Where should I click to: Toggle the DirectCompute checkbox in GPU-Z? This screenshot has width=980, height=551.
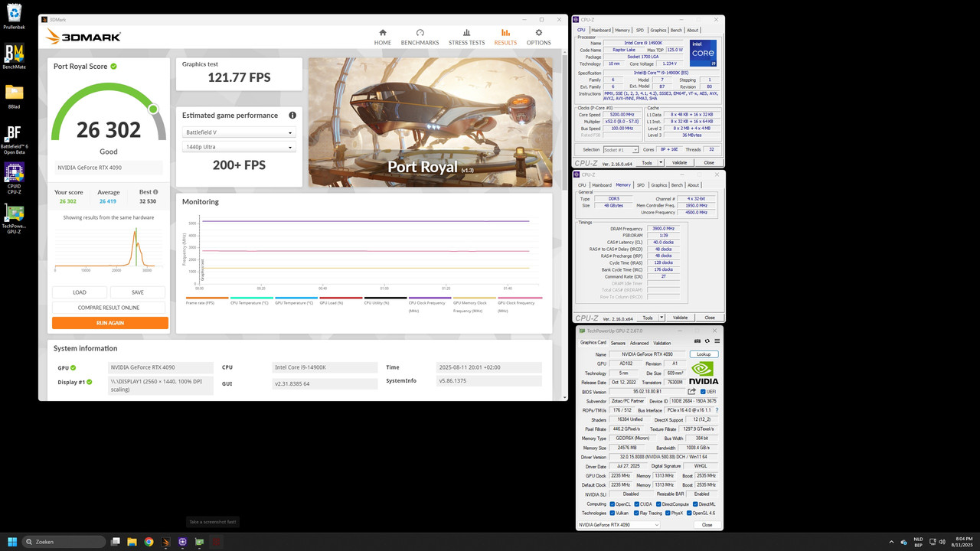click(x=658, y=504)
